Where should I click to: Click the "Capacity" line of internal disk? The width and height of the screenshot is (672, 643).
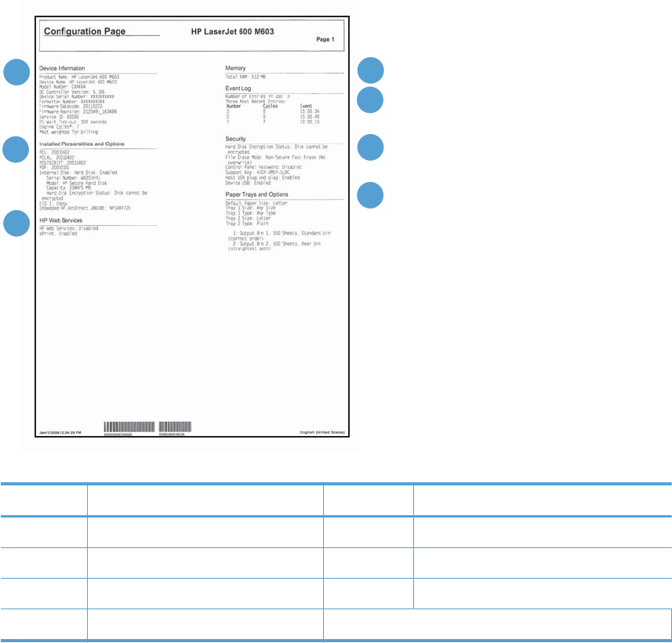(x=68, y=187)
